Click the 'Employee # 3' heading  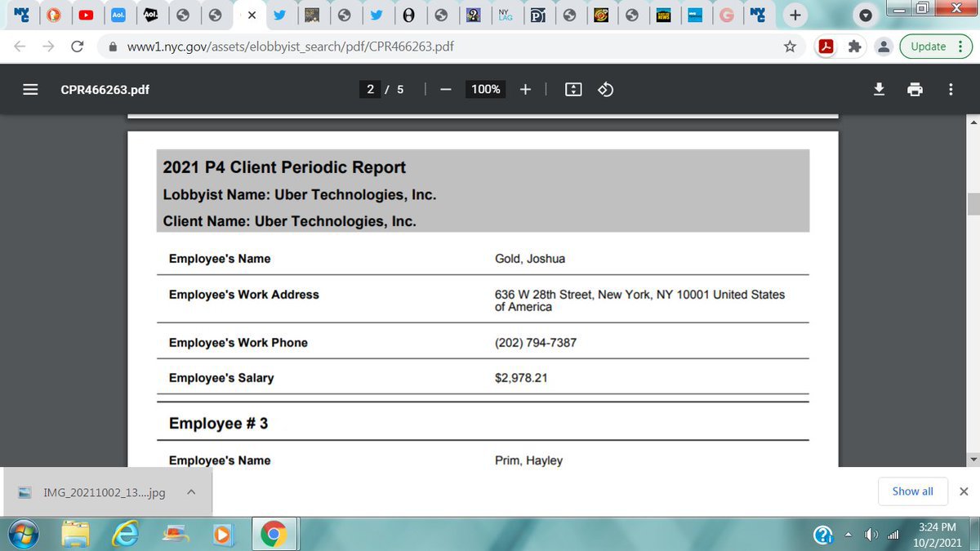(218, 423)
